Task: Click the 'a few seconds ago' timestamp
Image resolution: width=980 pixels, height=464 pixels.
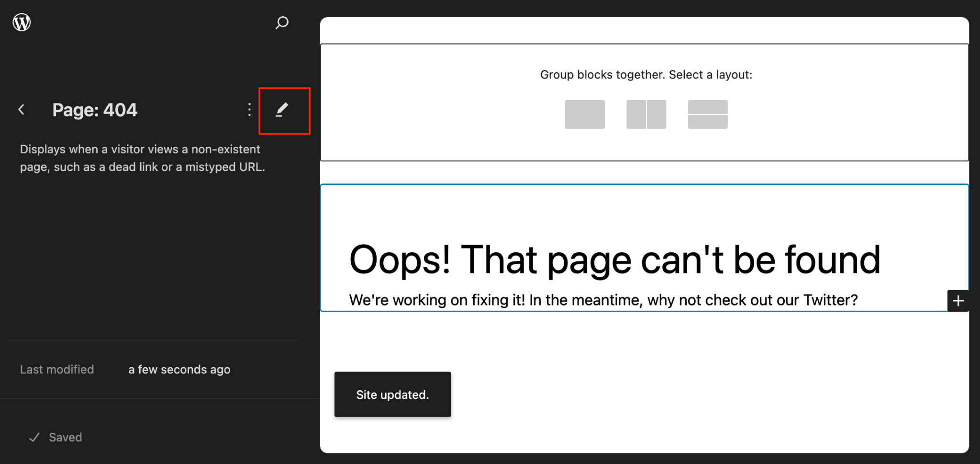Action: point(179,370)
